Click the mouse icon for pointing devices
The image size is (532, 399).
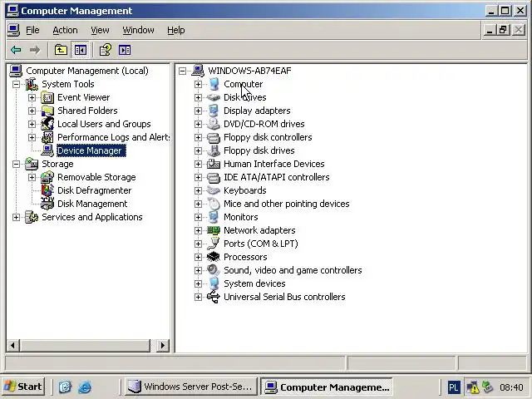(x=214, y=204)
